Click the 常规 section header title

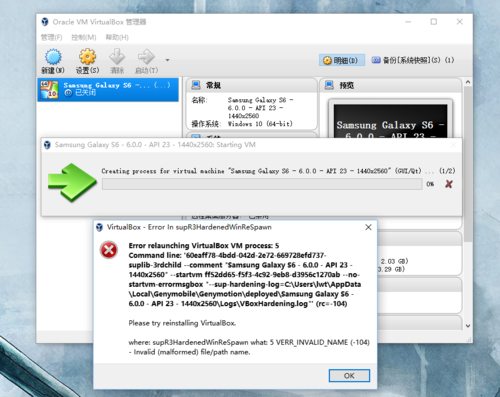pos(213,86)
